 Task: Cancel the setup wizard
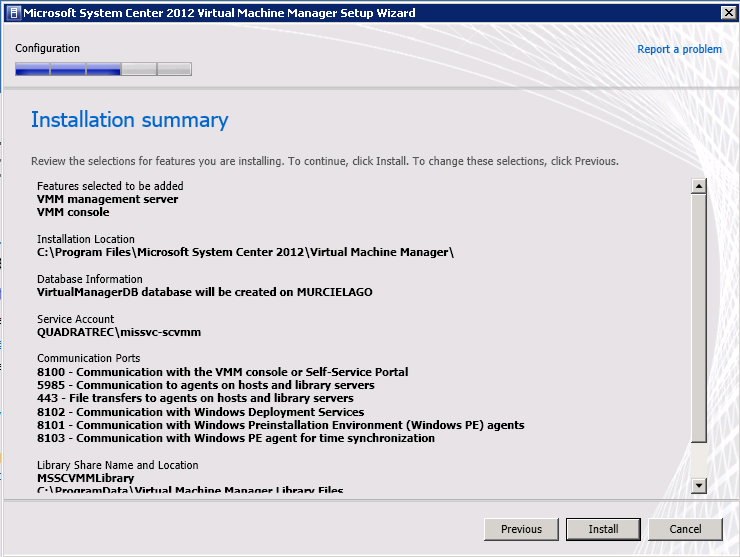click(x=685, y=529)
